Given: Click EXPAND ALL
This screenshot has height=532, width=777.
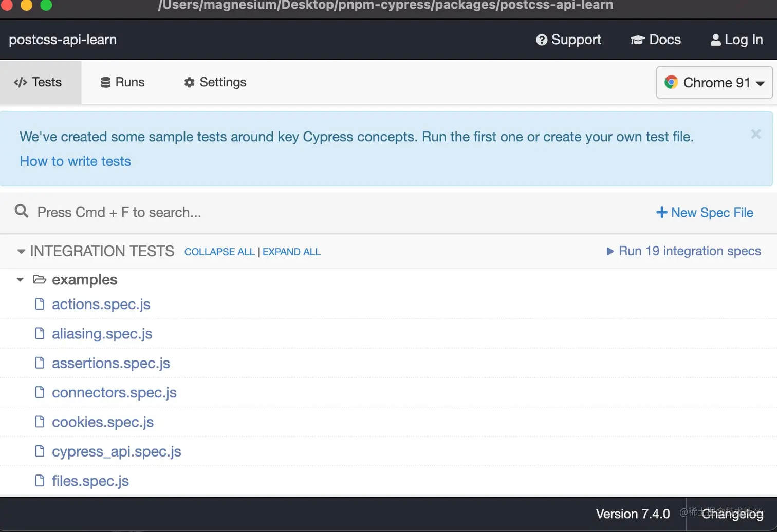Looking at the screenshot, I should (291, 252).
